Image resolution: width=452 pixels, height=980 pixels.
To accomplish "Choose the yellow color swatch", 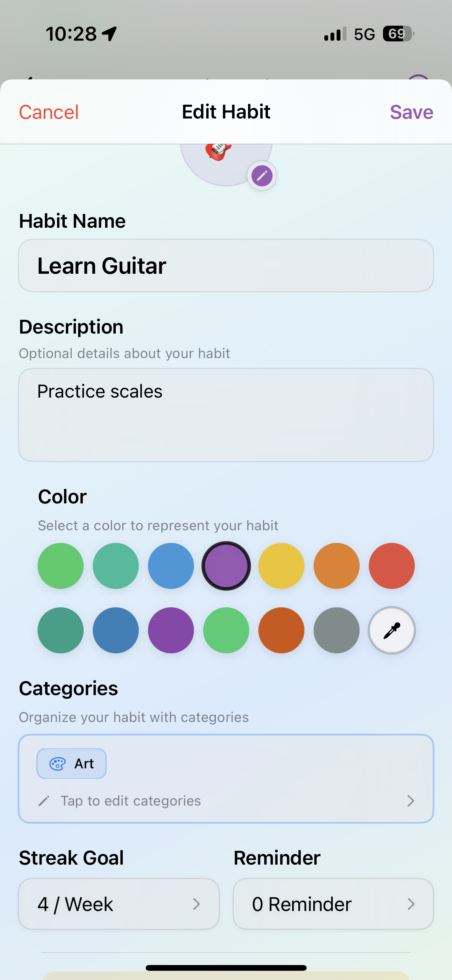I will (x=281, y=566).
